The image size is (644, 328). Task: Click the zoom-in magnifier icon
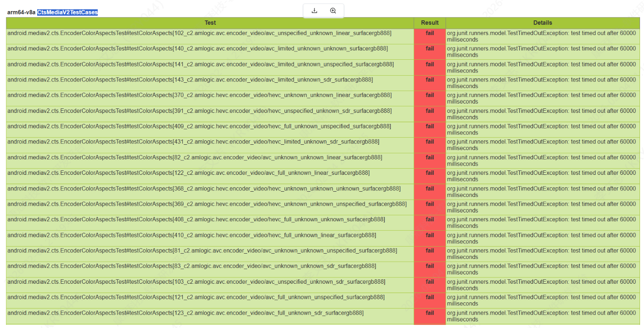point(333,11)
